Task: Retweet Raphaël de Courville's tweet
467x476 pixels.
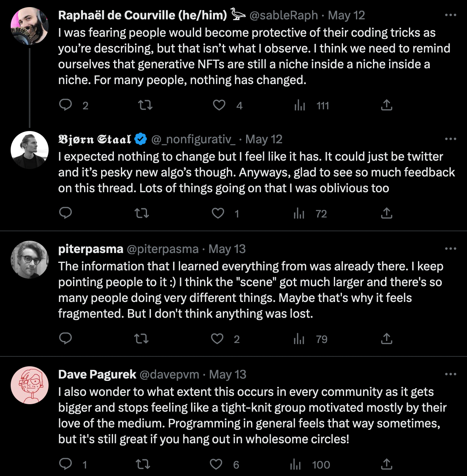Action: click(x=145, y=105)
